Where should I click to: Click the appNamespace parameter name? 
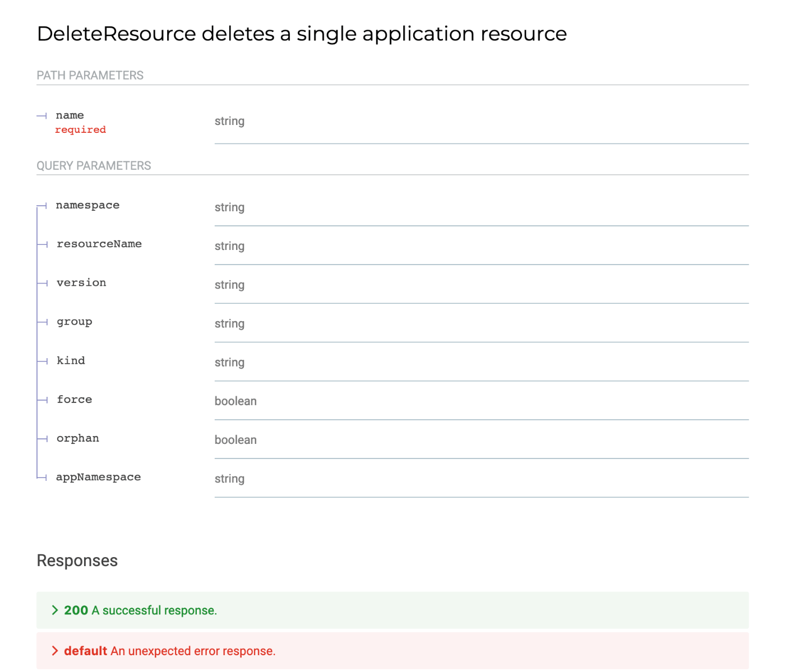[99, 477]
